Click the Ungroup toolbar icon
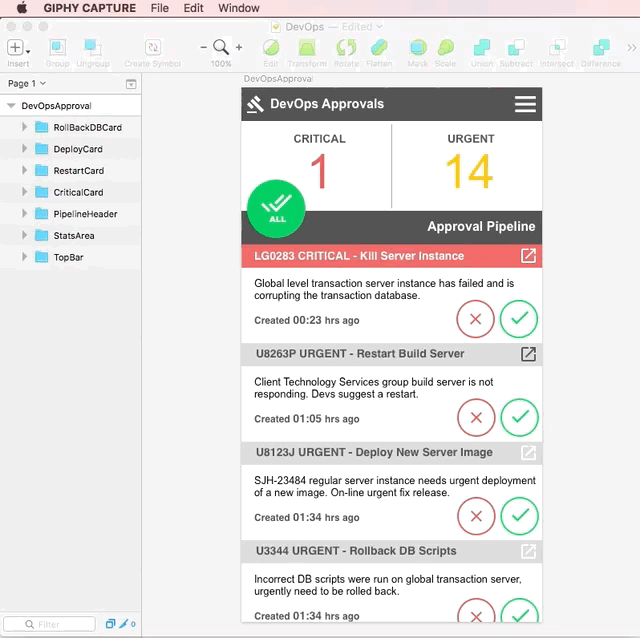The width and height of the screenshot is (640, 638). 93,48
